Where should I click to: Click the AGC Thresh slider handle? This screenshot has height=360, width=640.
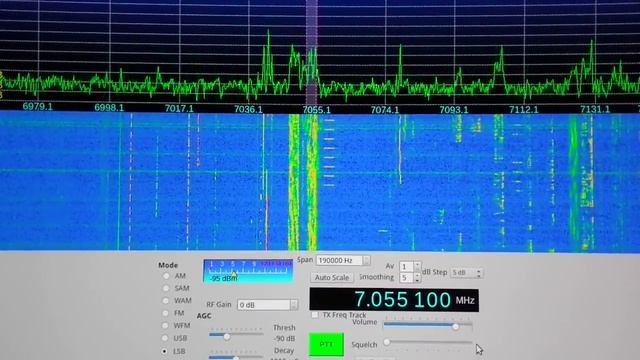(227, 337)
